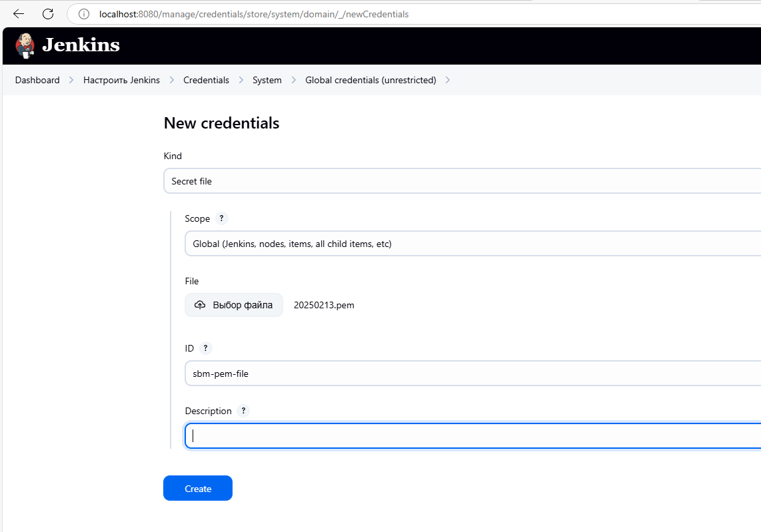Expand the chevron after Credentials breadcrumb

point(241,81)
